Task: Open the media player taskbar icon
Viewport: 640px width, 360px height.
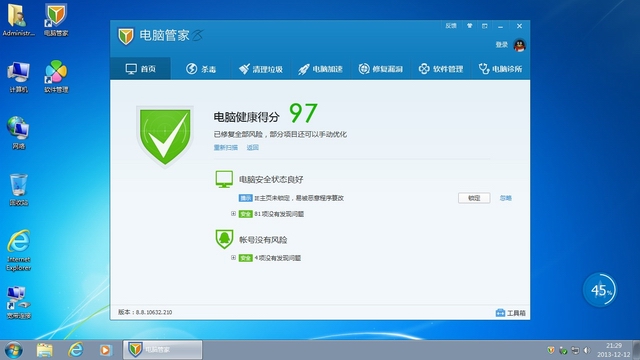Action: point(105,350)
